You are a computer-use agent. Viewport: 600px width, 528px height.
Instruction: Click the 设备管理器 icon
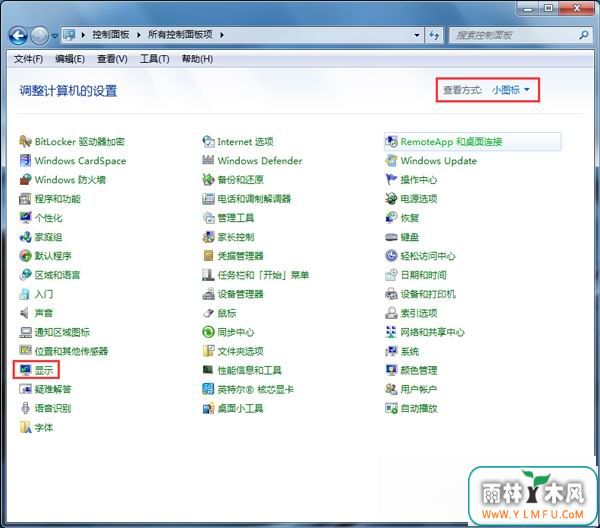point(208,294)
